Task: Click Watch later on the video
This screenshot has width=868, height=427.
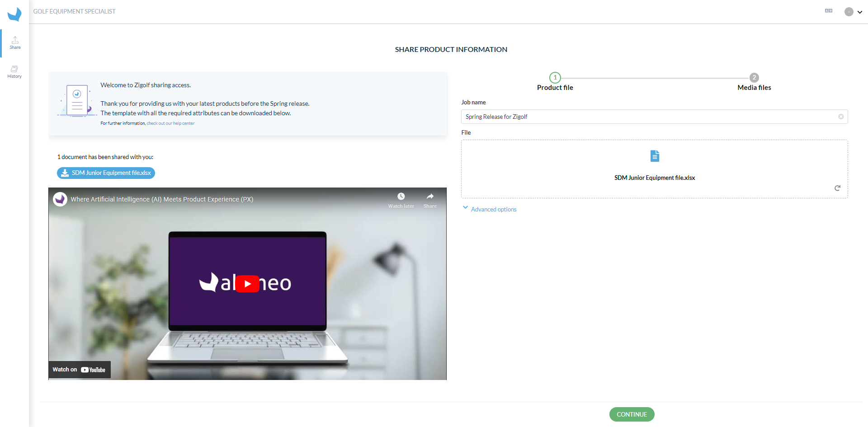Action: (401, 200)
